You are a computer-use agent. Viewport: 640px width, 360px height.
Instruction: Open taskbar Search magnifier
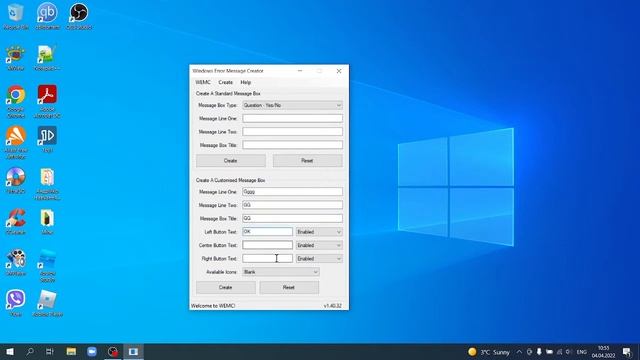coord(30,351)
